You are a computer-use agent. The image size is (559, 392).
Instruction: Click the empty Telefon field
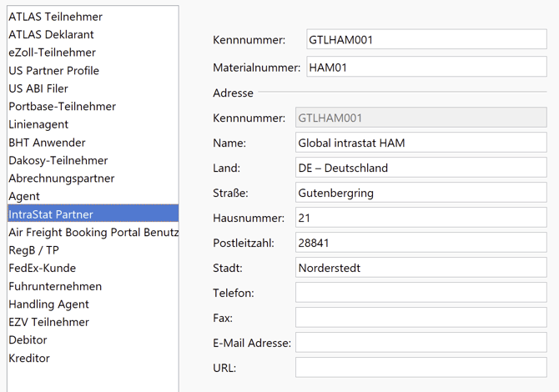tap(421, 293)
